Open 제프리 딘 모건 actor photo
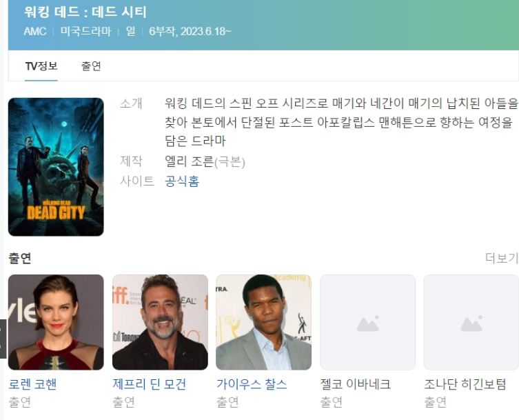 [x=160, y=322]
